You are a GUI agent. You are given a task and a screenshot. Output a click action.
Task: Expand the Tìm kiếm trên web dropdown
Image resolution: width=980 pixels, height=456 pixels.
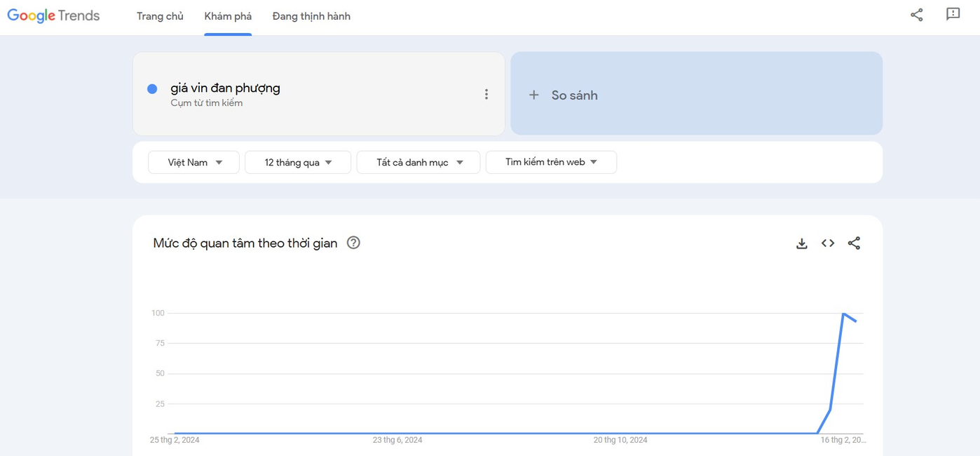(x=550, y=162)
